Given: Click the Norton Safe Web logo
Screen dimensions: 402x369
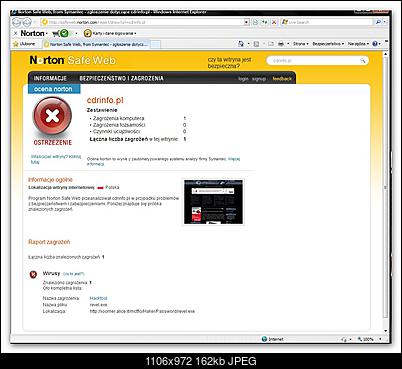Looking at the screenshot, I should pyautogui.click(x=72, y=60).
